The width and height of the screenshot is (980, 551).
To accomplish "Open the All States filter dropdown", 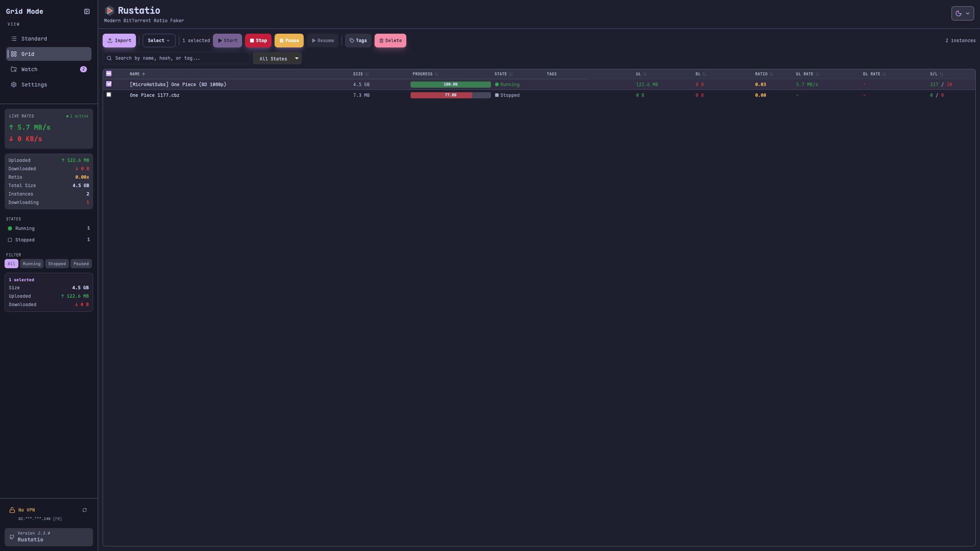I will tap(277, 58).
